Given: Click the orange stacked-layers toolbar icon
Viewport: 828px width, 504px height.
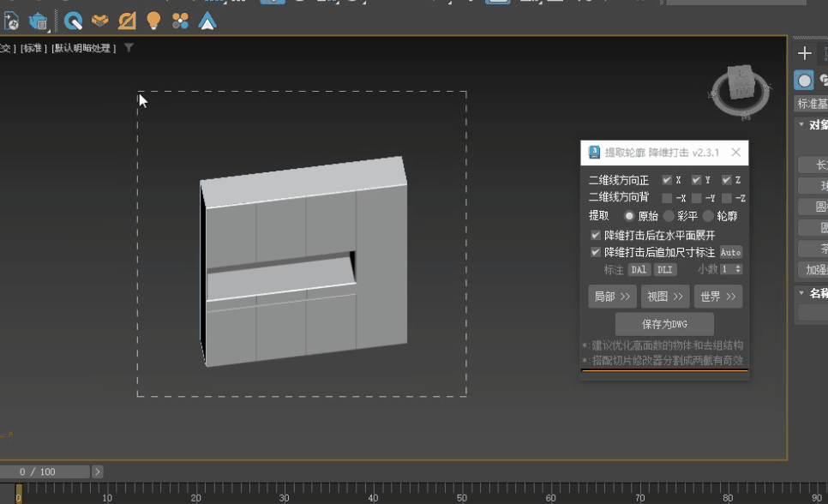Looking at the screenshot, I should coord(99,21).
